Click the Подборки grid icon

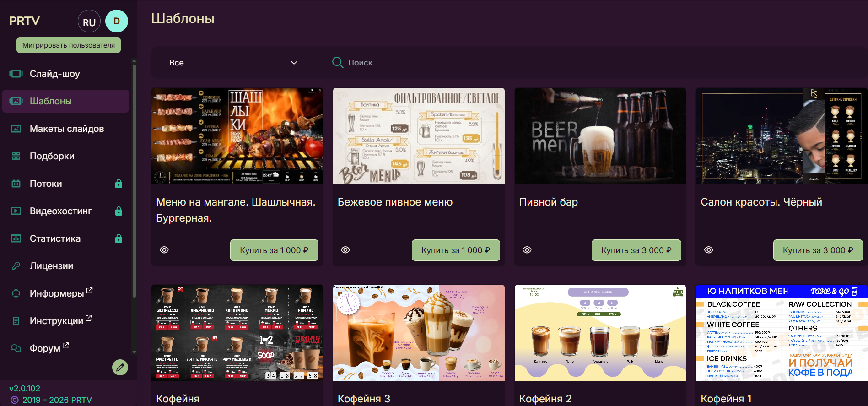pyautogui.click(x=16, y=156)
